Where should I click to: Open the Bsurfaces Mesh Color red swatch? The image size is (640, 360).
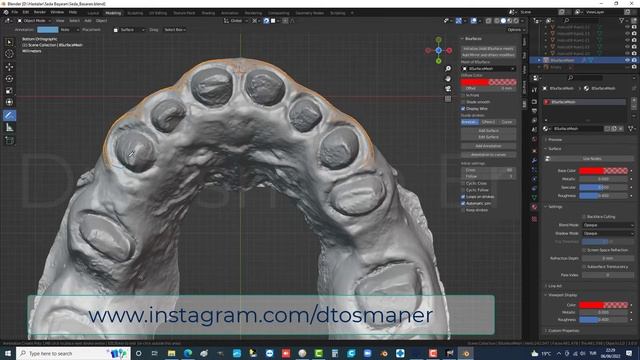[x=489, y=82]
